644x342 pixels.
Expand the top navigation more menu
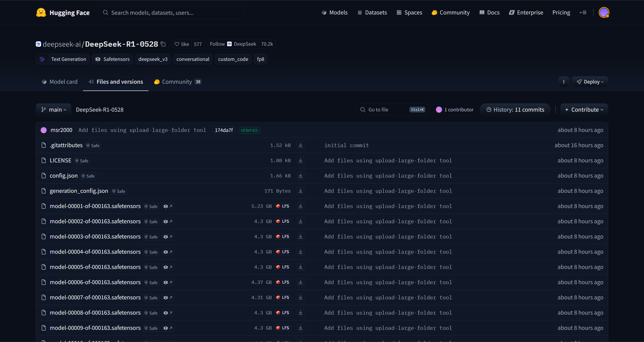tap(583, 12)
